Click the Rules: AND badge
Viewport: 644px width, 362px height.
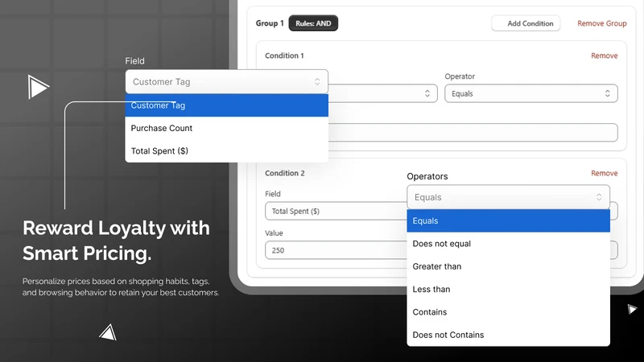pos(313,23)
